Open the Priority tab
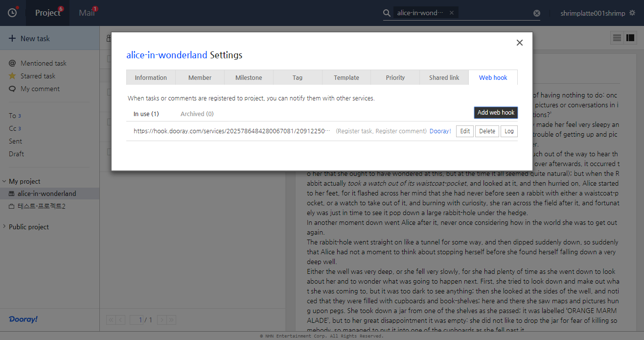 click(395, 77)
